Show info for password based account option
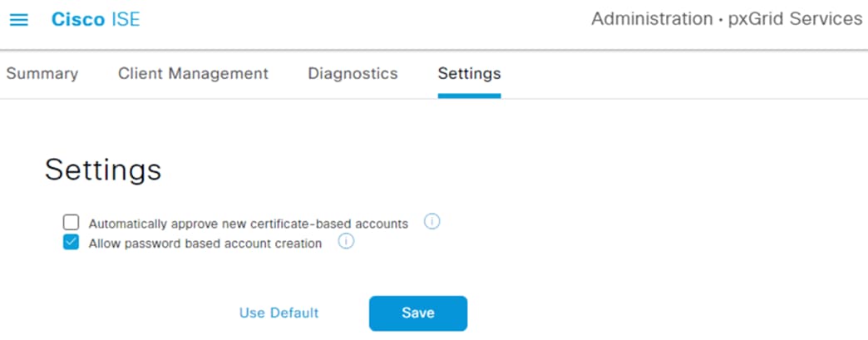 click(x=346, y=242)
